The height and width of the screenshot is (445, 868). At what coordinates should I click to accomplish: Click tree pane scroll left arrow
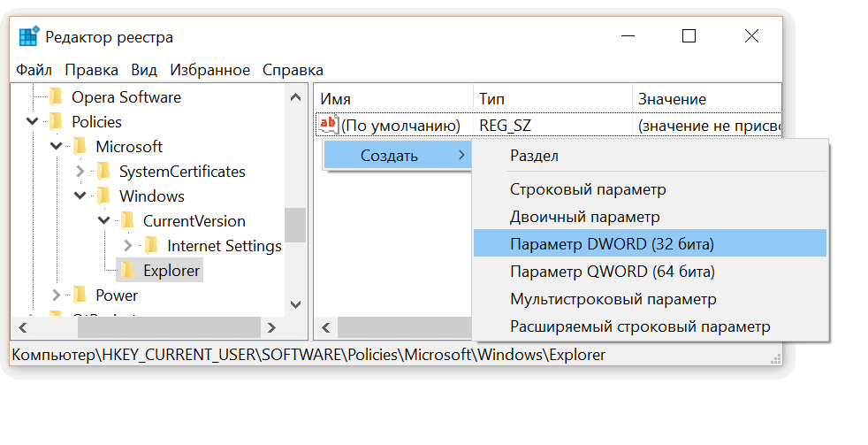click(23, 327)
